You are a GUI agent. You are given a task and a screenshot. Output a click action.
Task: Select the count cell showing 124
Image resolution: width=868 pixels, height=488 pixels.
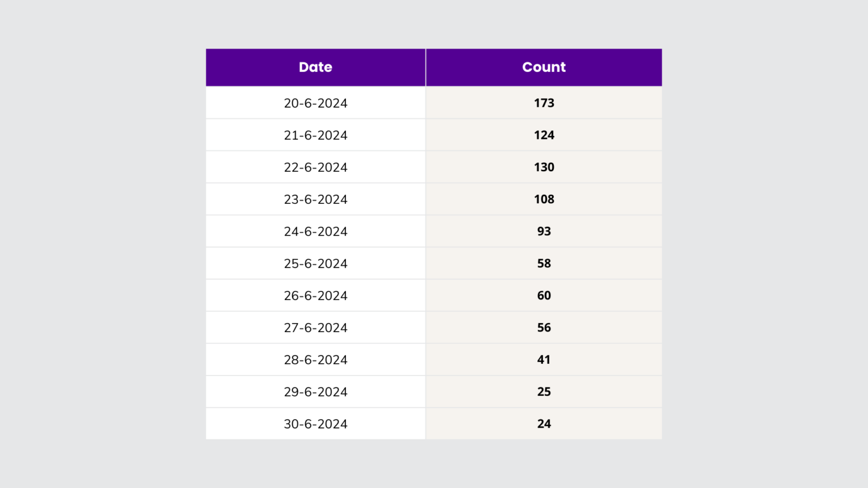tap(544, 135)
